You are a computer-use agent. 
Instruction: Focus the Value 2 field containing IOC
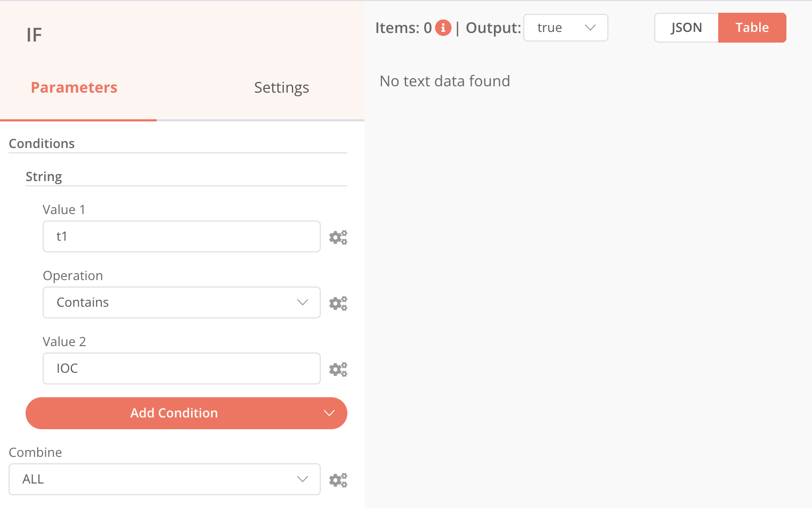point(181,368)
